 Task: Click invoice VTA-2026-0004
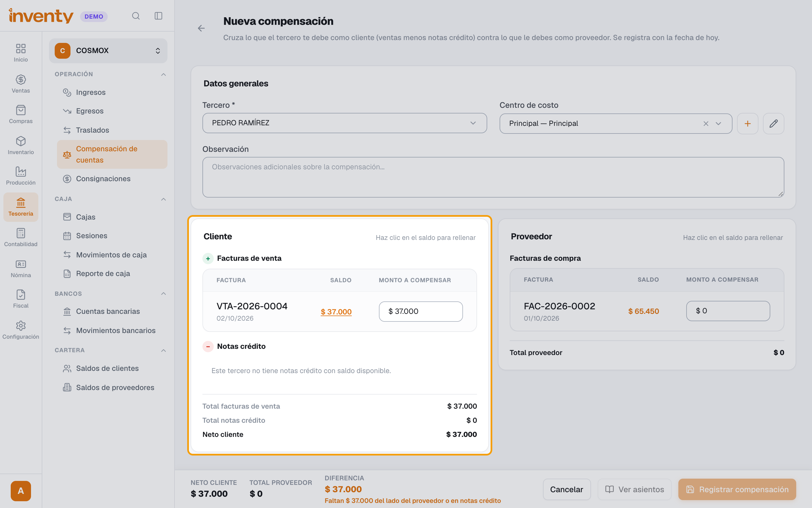[252, 306]
